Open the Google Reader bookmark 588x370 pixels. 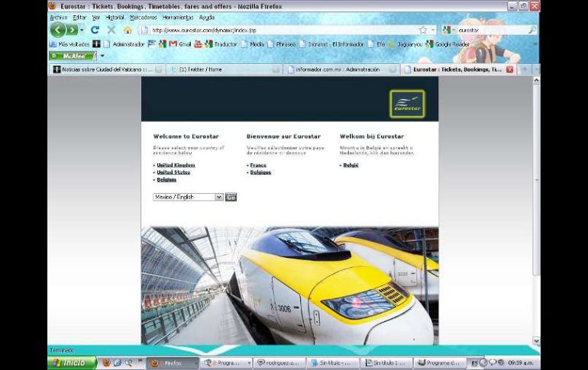coord(452,43)
